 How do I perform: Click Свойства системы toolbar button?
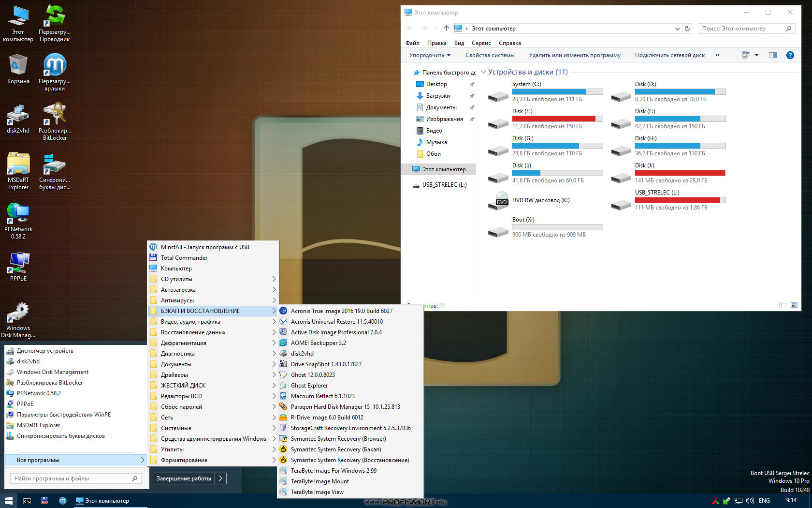[490, 55]
